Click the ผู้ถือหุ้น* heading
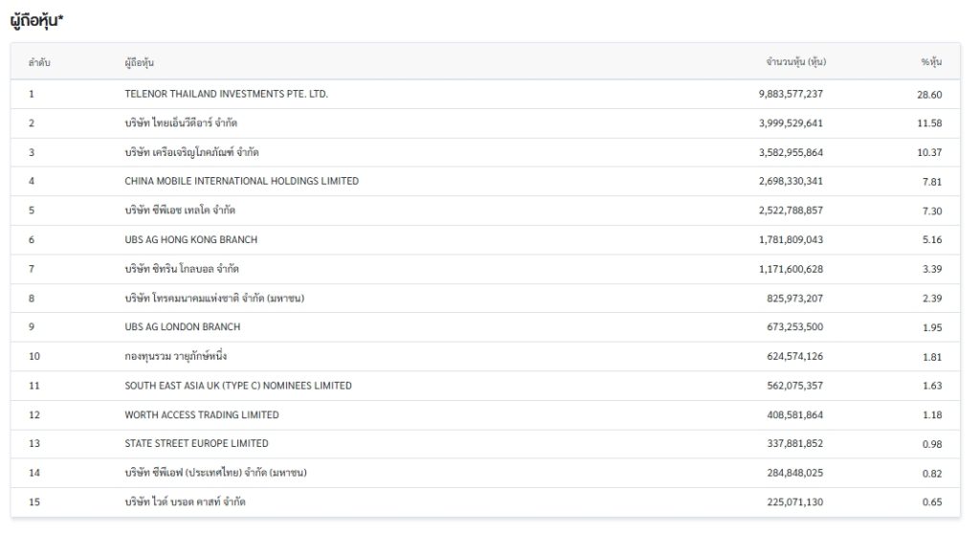 [x=37, y=21]
